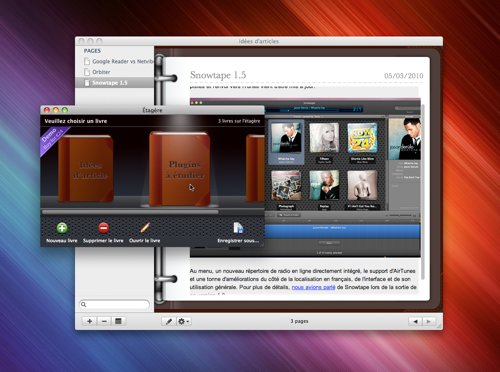This screenshot has width=500, height=372.
Task: Remove page with the minus button
Action: 104,321
